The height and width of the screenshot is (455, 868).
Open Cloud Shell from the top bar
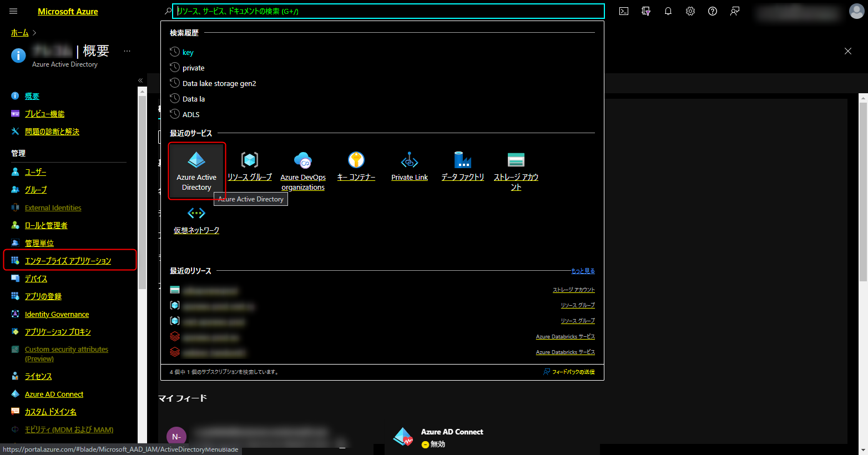tap(624, 11)
